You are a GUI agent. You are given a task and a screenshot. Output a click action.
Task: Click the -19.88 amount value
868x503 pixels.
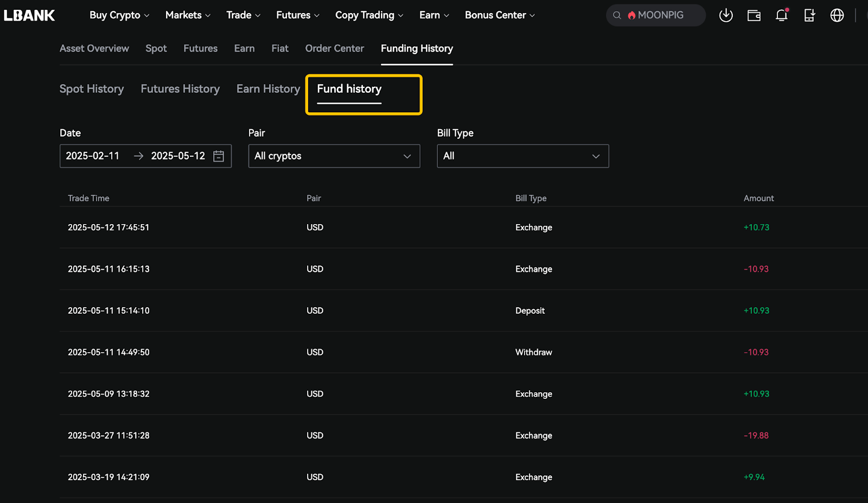pyautogui.click(x=756, y=436)
